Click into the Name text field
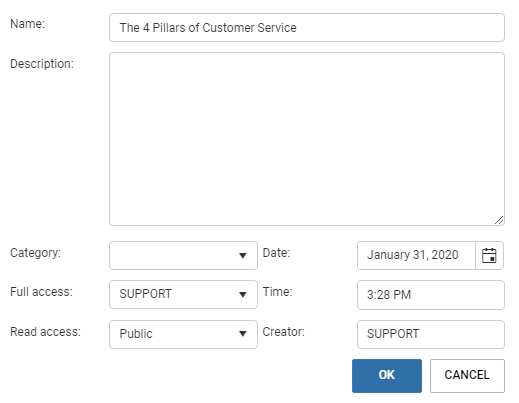 tap(307, 28)
